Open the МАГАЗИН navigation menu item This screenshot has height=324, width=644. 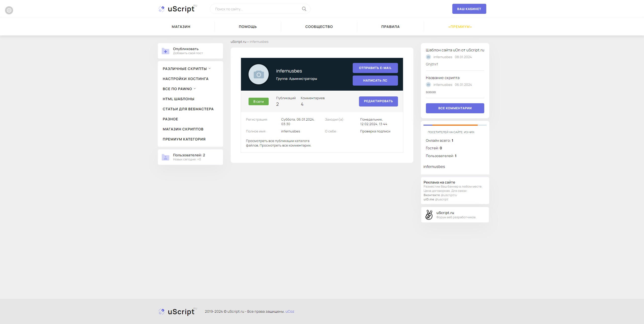click(181, 27)
